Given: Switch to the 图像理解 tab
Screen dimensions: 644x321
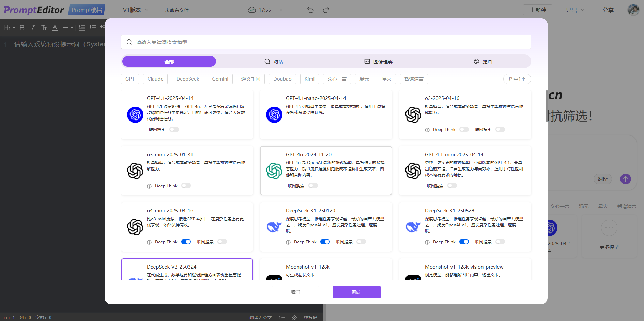Looking at the screenshot, I should (x=378, y=62).
